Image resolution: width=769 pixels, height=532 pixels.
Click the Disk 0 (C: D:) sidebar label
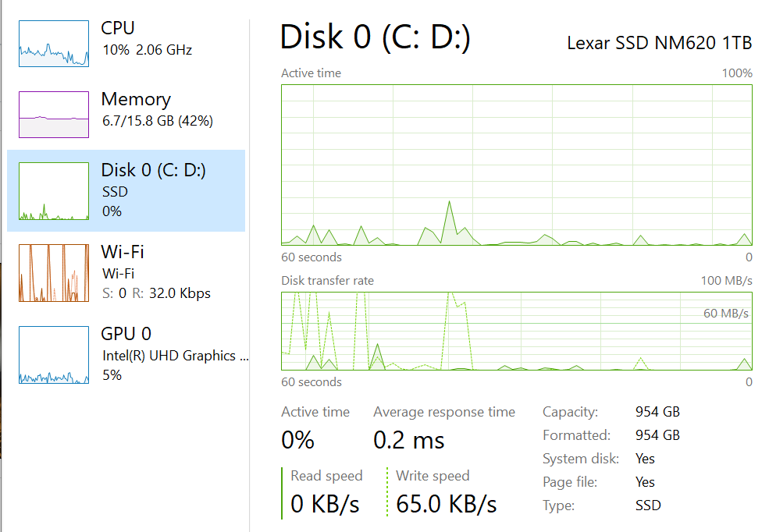tap(154, 170)
